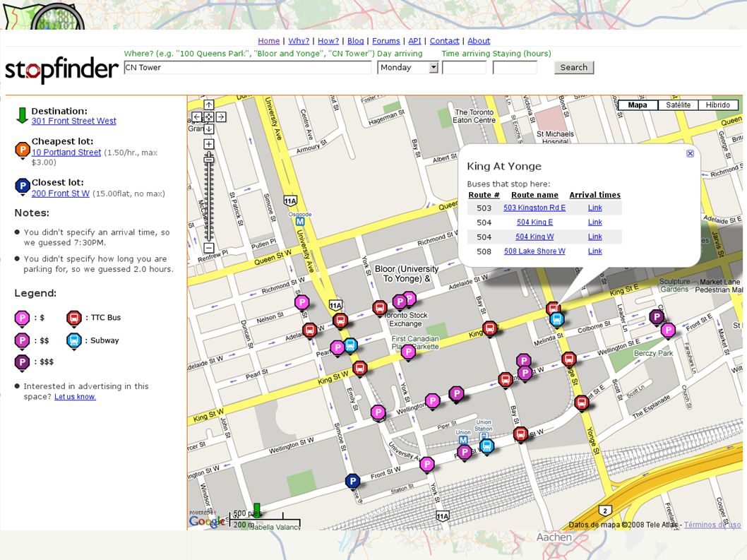Screen dimensions: 747x560
Task: Click the TTC bus marker on Yonge near Front St E
Action: pos(581,403)
